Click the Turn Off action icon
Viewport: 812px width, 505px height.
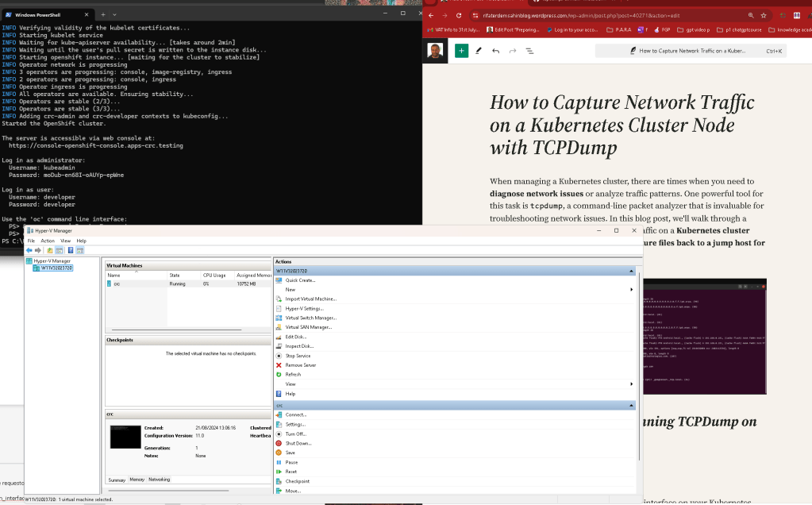[x=279, y=434]
